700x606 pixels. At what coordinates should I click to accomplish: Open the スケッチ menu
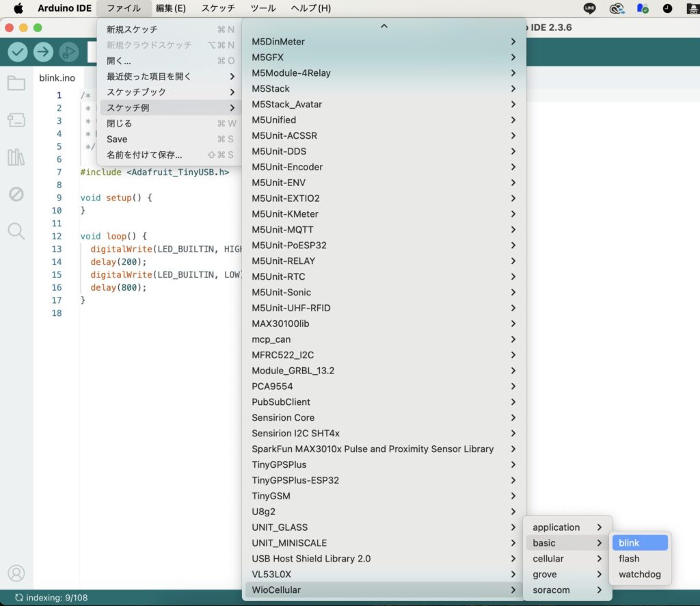(218, 8)
